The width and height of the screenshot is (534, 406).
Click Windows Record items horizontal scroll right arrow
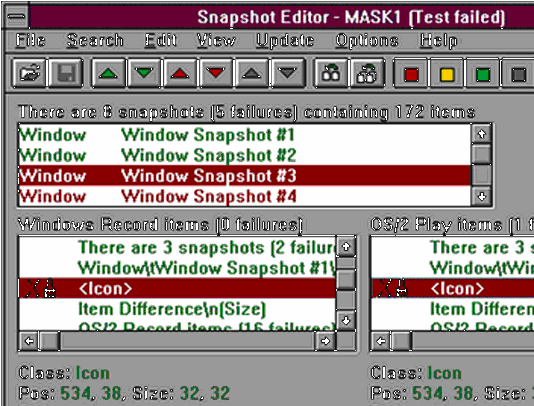tap(325, 341)
